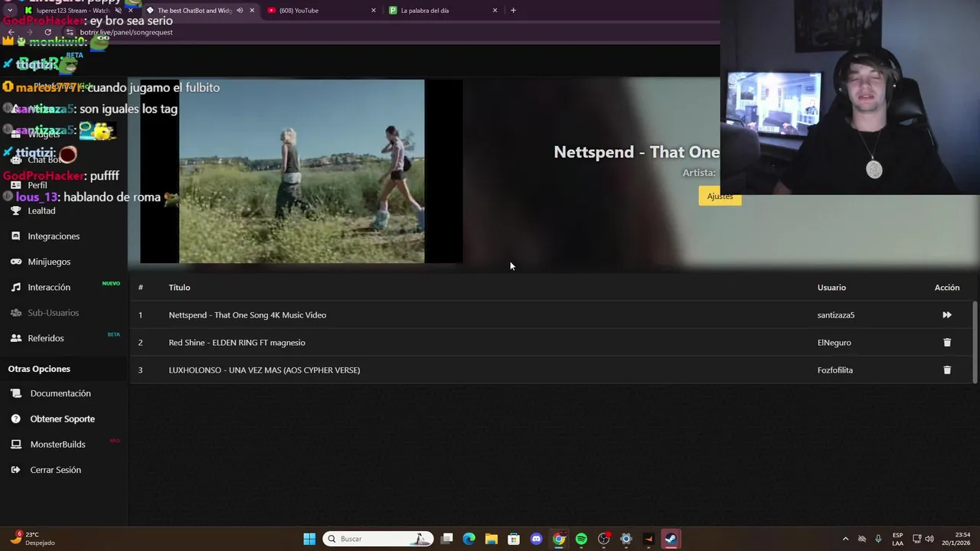980x551 pixels.
Task: Open Referidos in the sidebar
Action: coord(46,338)
